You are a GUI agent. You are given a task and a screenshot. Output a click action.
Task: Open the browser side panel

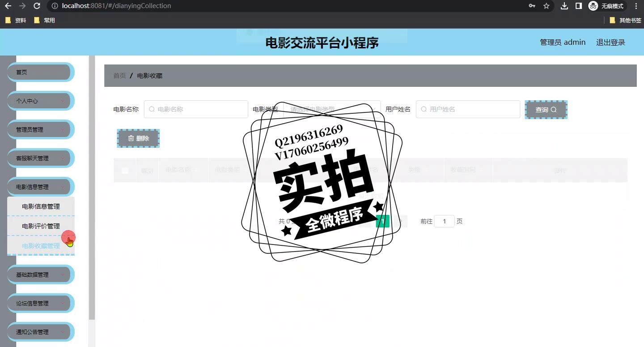coord(578,6)
